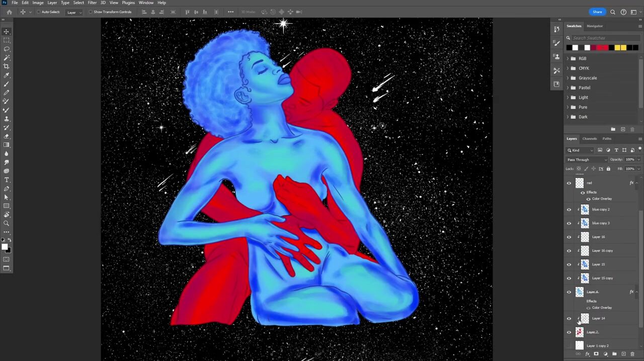Activate the Zoom tool
644x361 pixels.
pos(7,223)
